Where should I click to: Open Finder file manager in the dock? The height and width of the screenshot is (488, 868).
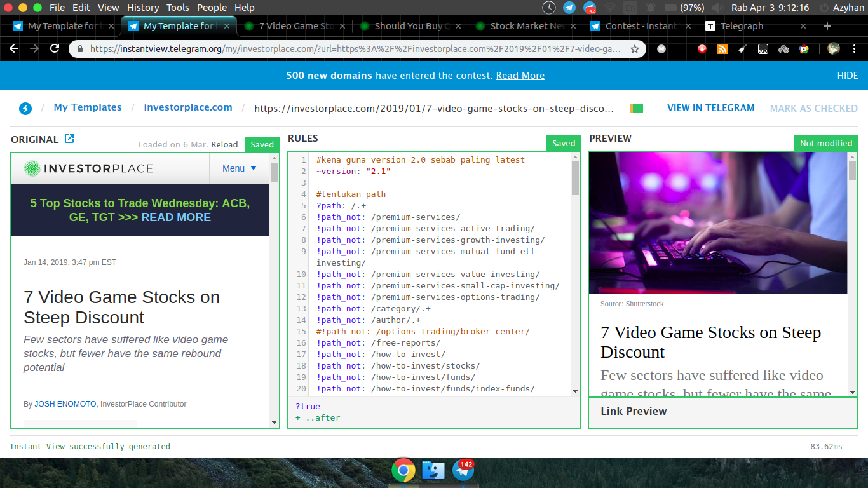[434, 470]
